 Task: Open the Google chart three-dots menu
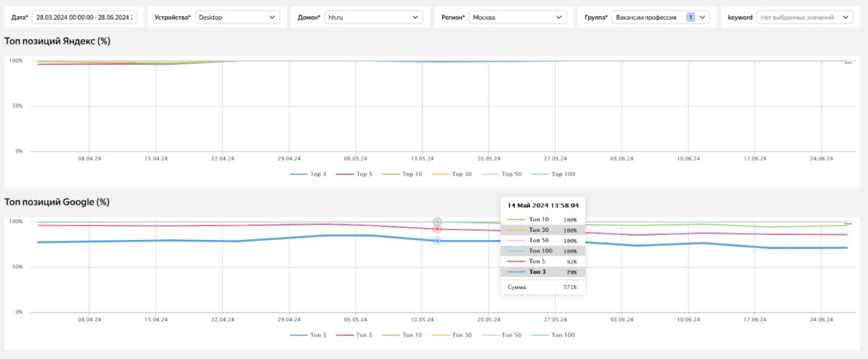pyautogui.click(x=847, y=224)
